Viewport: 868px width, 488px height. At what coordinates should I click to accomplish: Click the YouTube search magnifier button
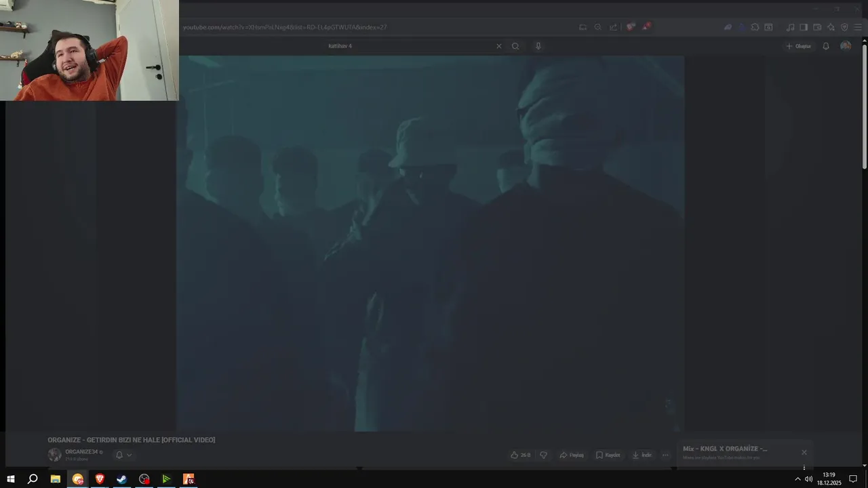[515, 46]
